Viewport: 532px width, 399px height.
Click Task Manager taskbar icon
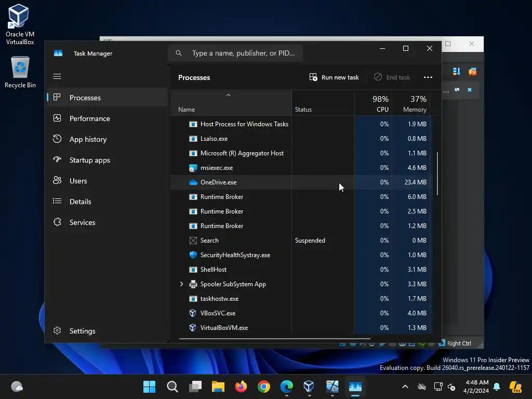pos(355,387)
